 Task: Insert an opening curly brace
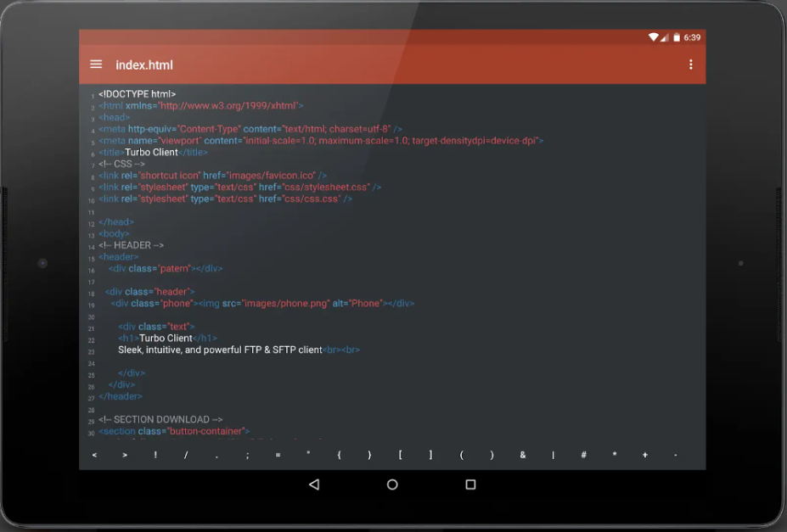pos(339,456)
